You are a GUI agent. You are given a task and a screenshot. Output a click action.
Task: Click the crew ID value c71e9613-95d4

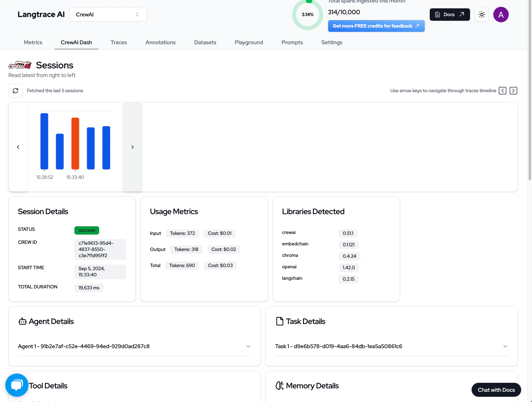(100, 249)
